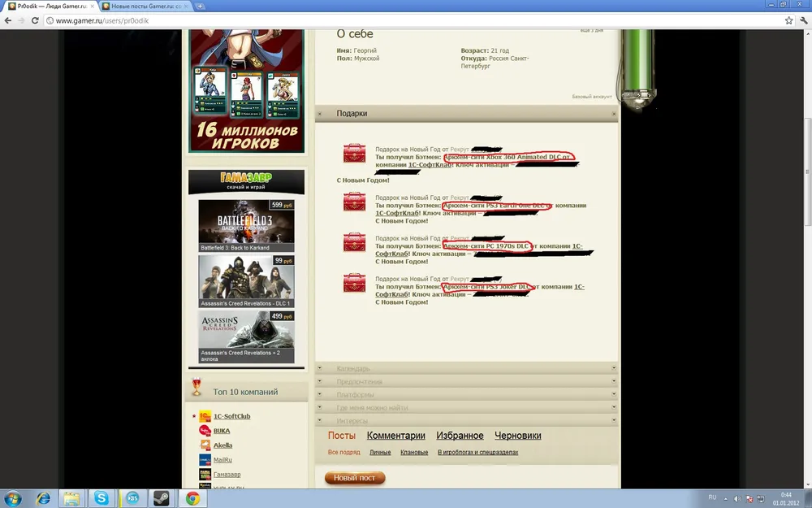
Task: Open Assassin's Creed Revelations DLC 1 offer
Action: [x=247, y=281]
